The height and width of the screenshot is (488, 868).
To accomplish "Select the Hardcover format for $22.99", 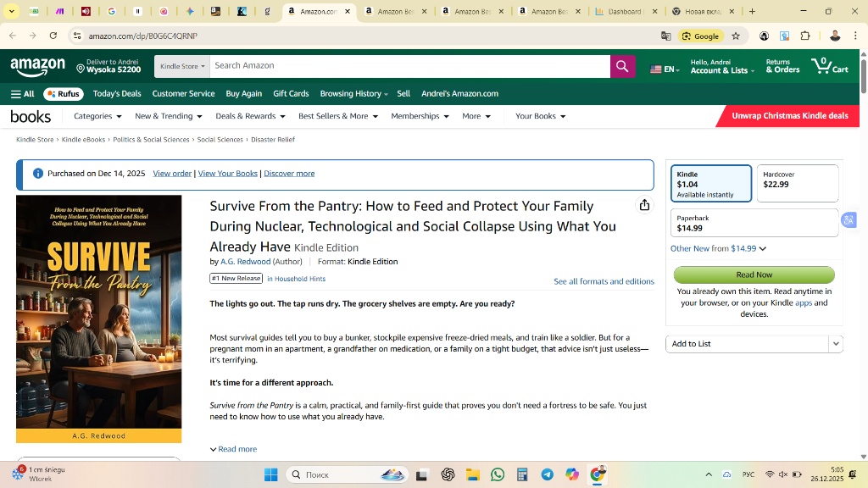I will pyautogui.click(x=797, y=184).
